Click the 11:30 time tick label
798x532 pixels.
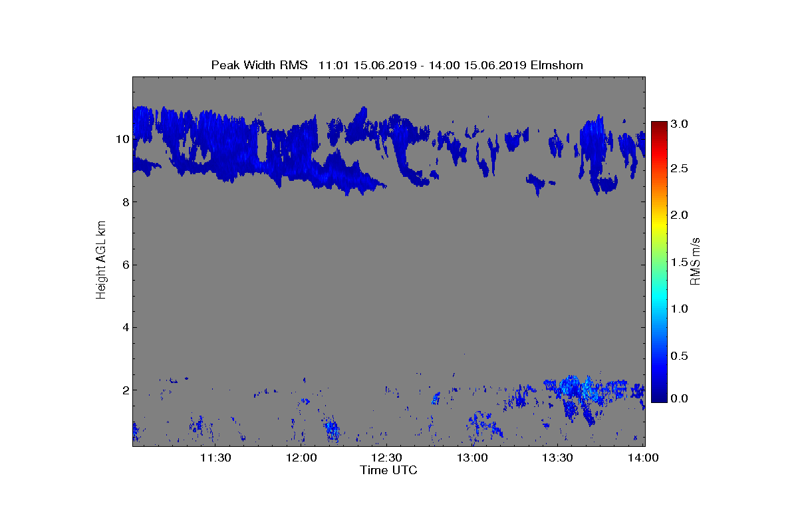pos(215,458)
